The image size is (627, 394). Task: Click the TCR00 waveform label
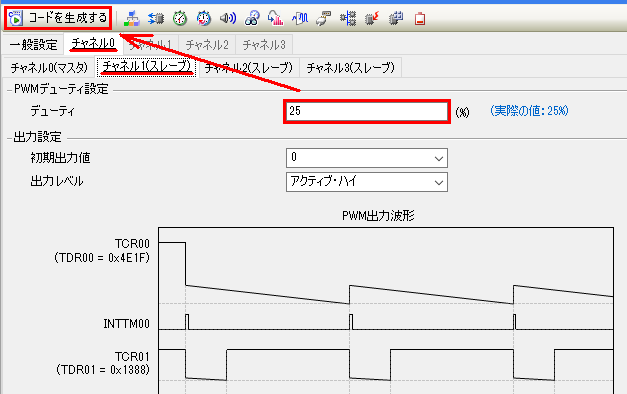click(x=132, y=244)
